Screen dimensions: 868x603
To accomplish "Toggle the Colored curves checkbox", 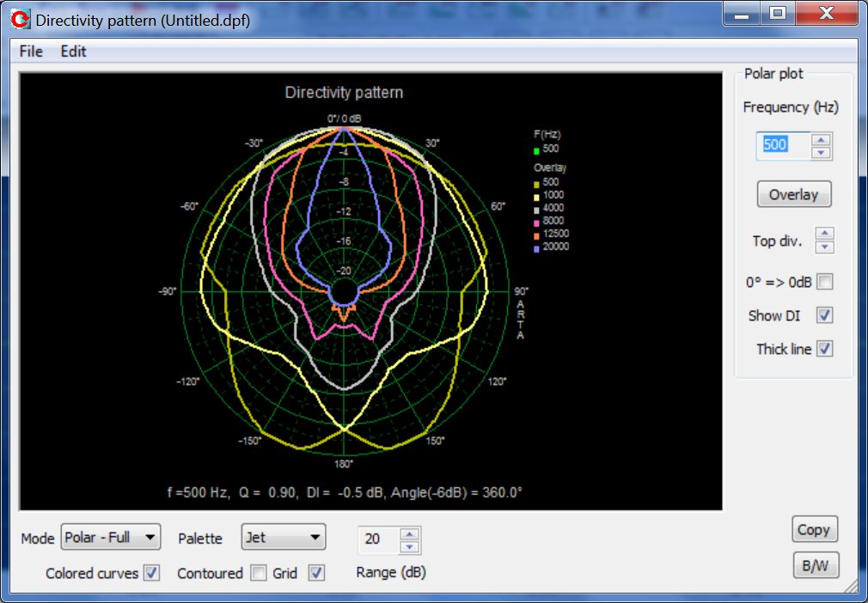I will click(x=151, y=573).
